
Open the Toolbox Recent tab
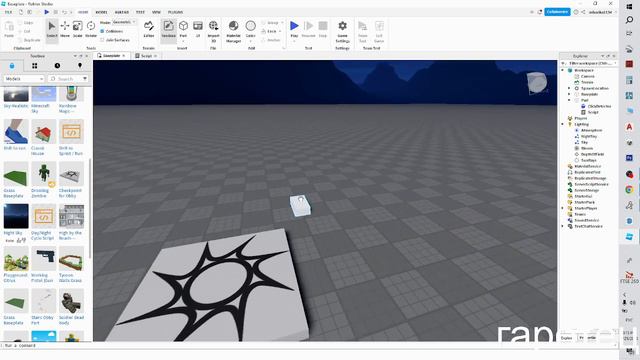57,66
